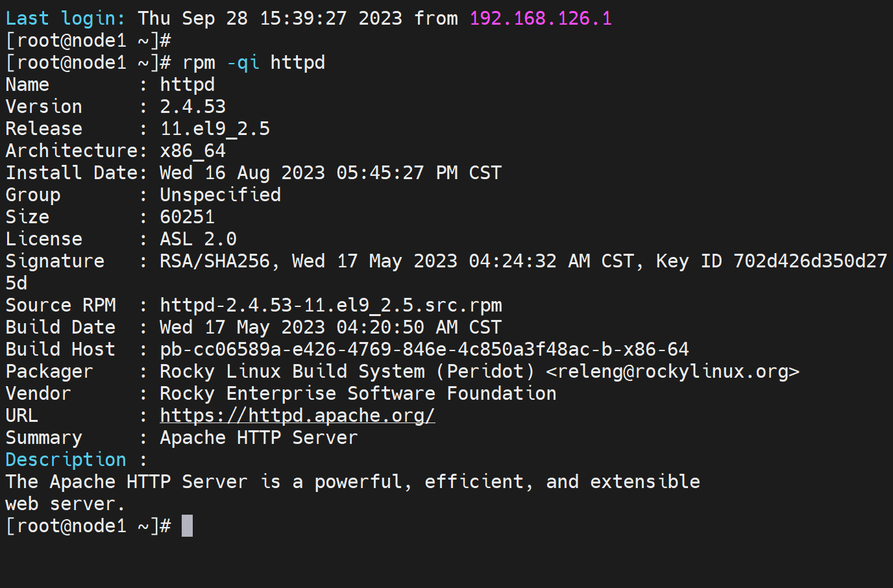Click the cyan Description label
This screenshot has width=893, height=588.
(x=66, y=459)
